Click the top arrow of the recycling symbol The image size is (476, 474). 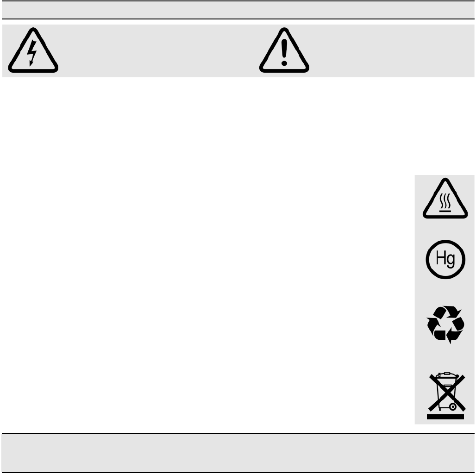pos(447,312)
